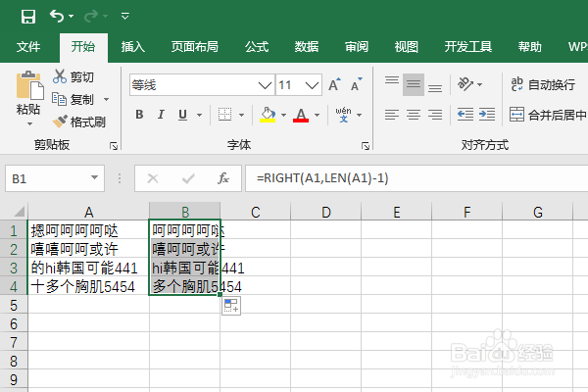This screenshot has width=588, height=392.
Task: Open the 视图 tab
Action: click(x=406, y=47)
